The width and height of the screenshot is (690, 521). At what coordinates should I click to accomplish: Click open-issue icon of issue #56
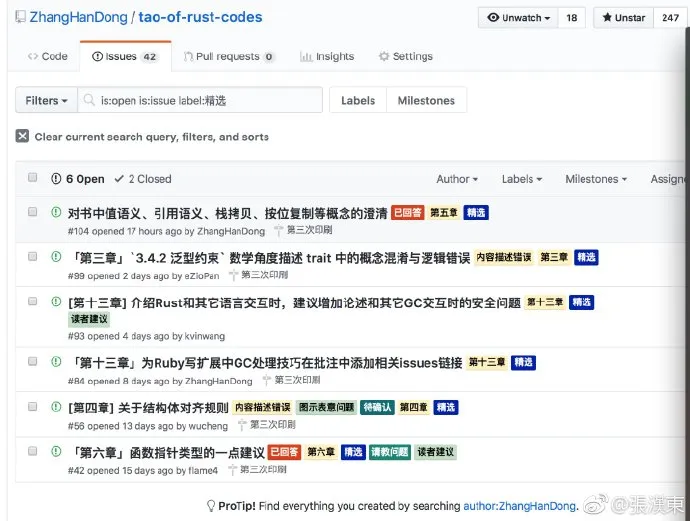(56, 407)
